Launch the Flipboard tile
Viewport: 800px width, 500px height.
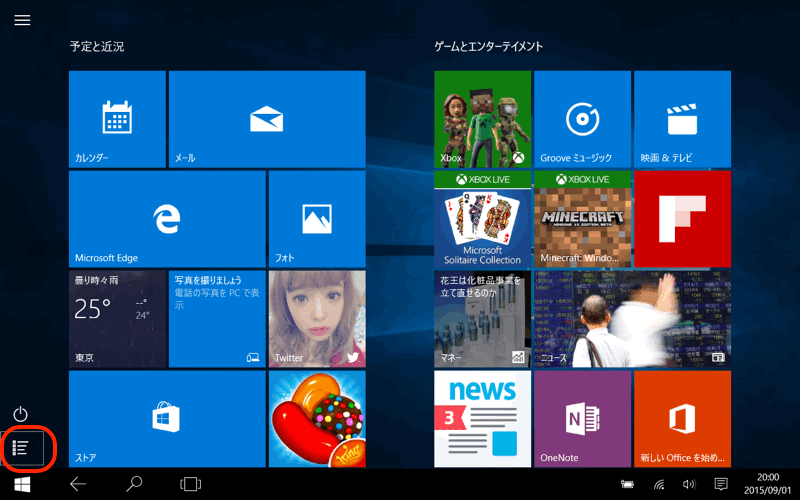682,218
